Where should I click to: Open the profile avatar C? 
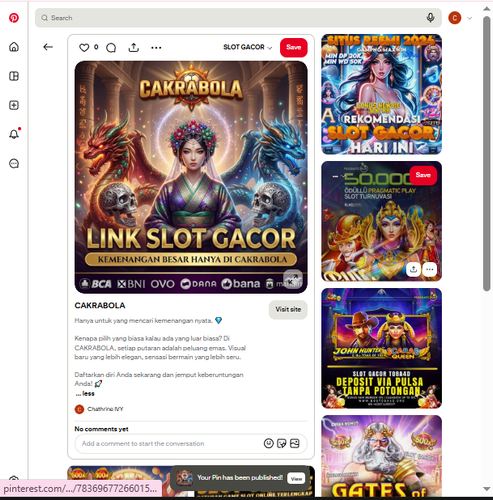455,18
